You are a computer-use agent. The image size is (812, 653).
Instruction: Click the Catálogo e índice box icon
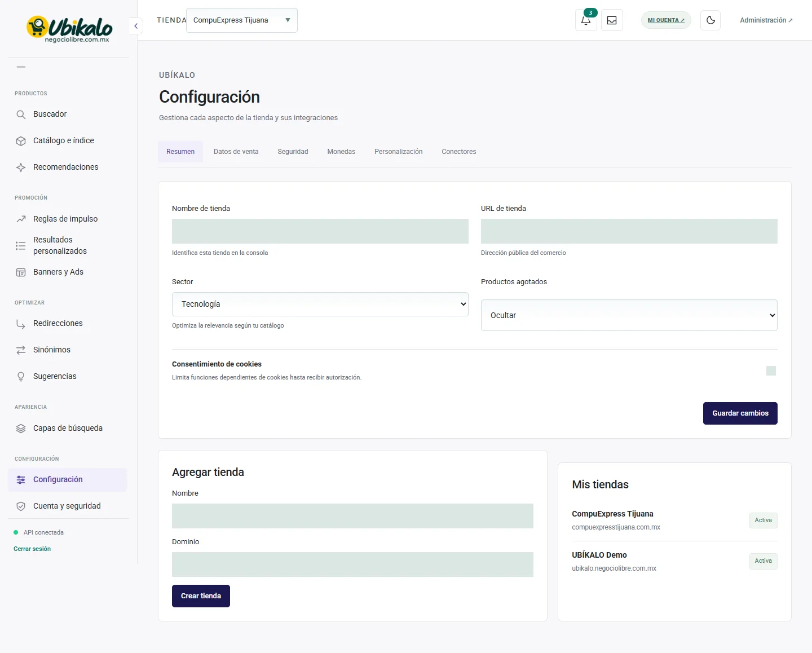[21, 141]
